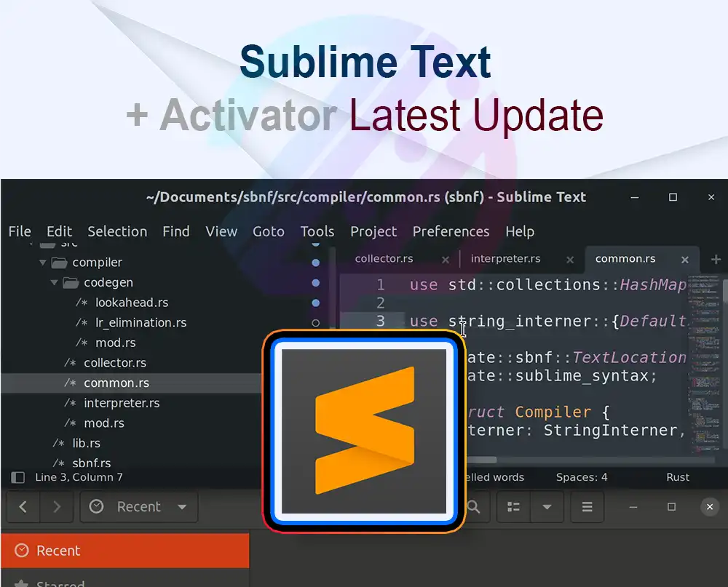
Task: Switch the file manager to list view
Action: [x=513, y=507]
